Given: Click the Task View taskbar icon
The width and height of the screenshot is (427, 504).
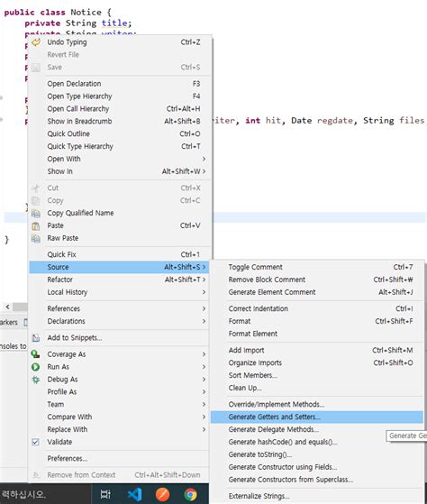Looking at the screenshot, I should (105, 494).
